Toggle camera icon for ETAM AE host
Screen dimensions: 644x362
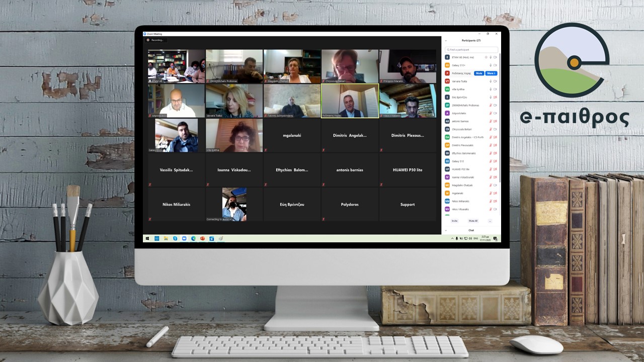(495, 57)
